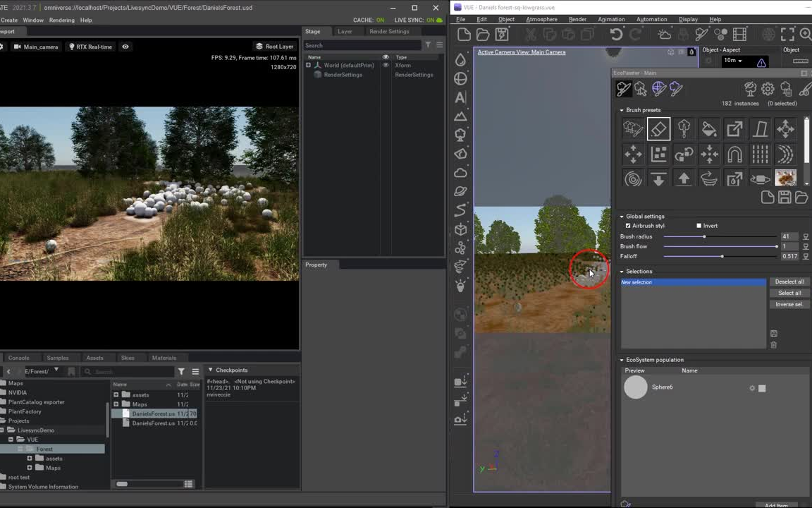Switch to the Layer tab
The width and height of the screenshot is (812, 508).
click(x=345, y=31)
